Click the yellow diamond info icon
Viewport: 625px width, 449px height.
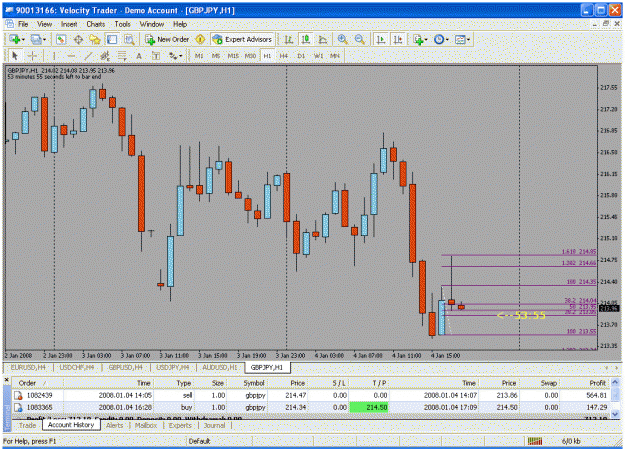point(200,39)
